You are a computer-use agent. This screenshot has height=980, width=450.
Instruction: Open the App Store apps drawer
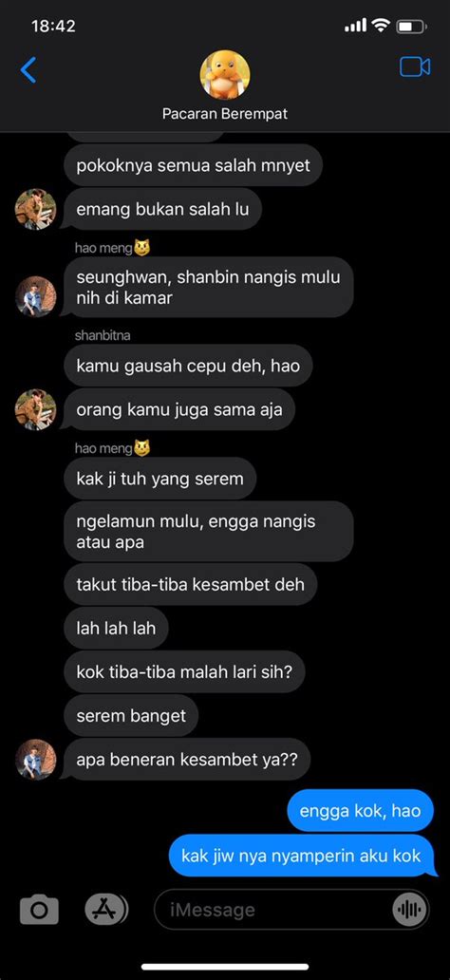[105, 910]
